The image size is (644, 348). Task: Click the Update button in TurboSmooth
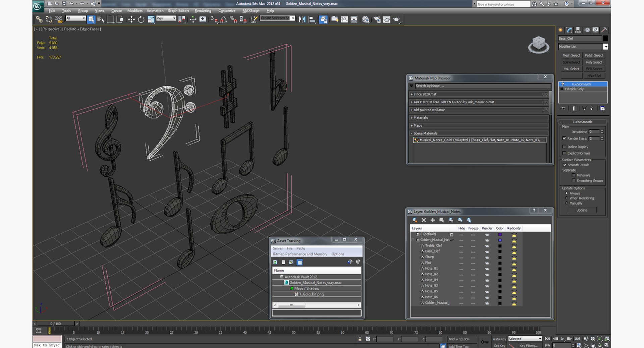click(582, 210)
